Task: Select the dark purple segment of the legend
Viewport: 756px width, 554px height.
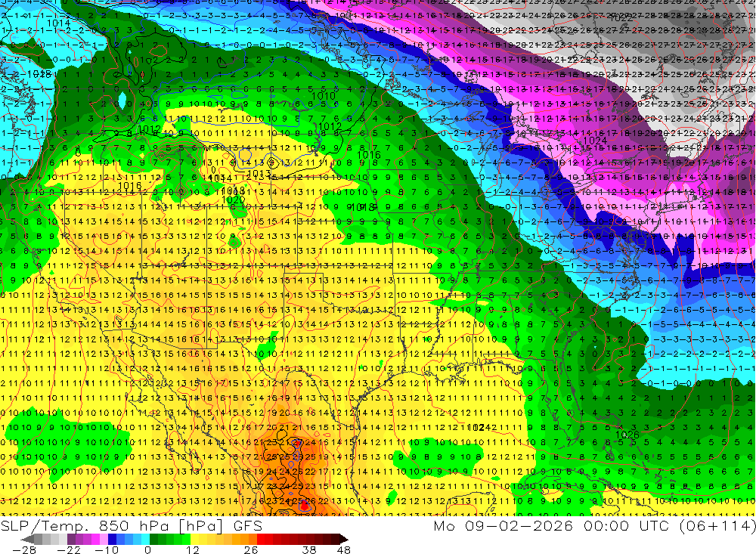Action: click(x=71, y=540)
